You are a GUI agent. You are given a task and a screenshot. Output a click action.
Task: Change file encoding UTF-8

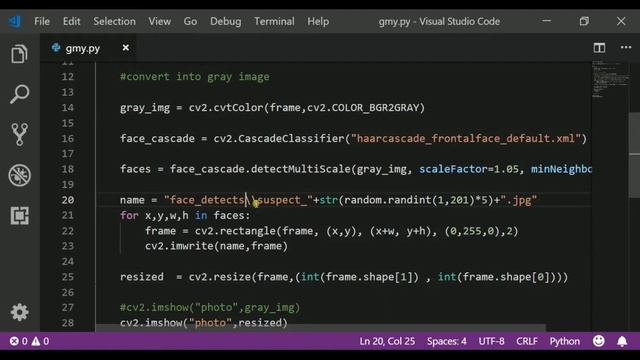[x=491, y=341]
